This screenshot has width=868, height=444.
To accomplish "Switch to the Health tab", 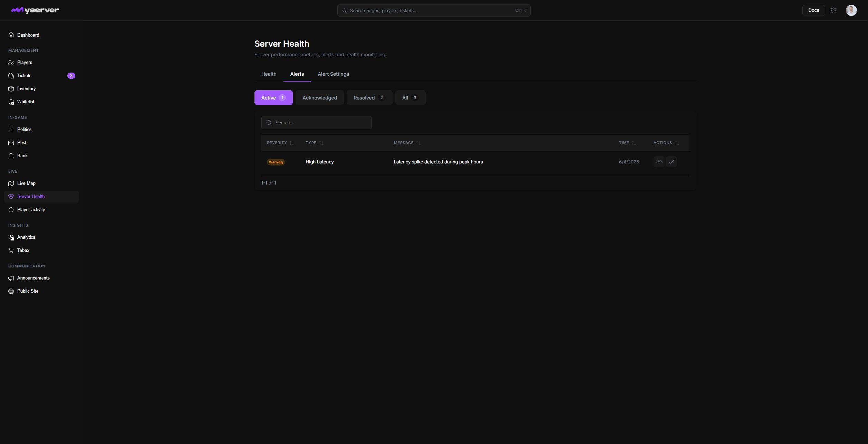I will click(269, 74).
